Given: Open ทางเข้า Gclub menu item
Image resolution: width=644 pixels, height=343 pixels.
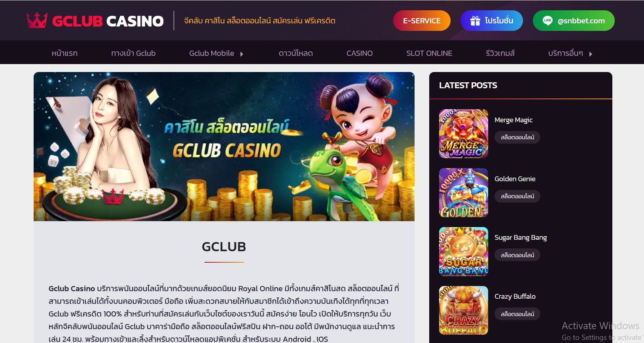Looking at the screenshot, I should click(x=133, y=53).
